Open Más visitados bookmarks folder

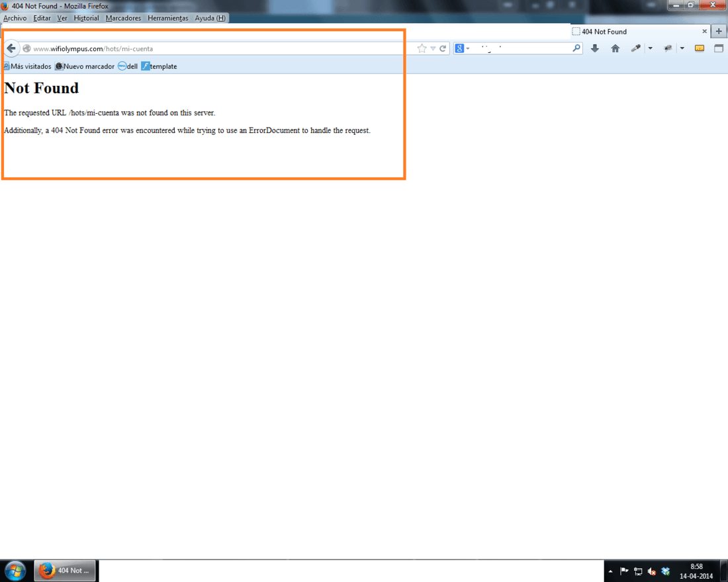27,66
